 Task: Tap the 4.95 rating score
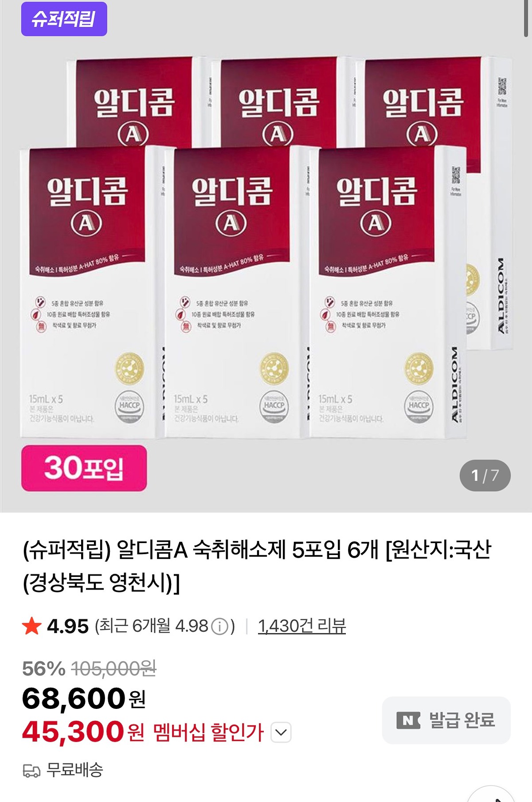68,626
